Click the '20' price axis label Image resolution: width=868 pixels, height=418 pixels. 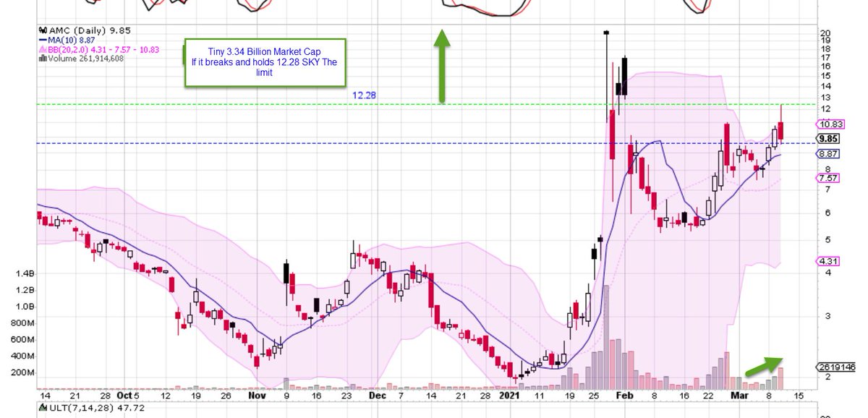825,33
